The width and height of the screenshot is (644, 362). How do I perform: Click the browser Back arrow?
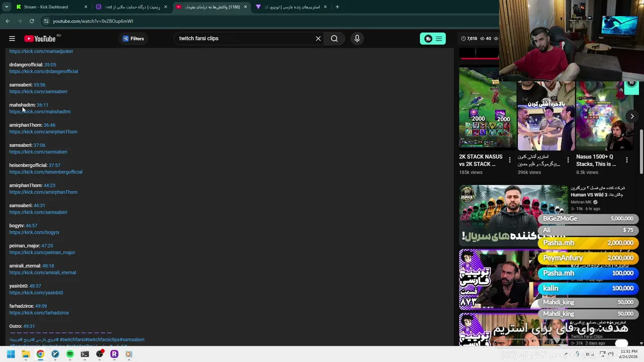pyautogui.click(x=8, y=21)
